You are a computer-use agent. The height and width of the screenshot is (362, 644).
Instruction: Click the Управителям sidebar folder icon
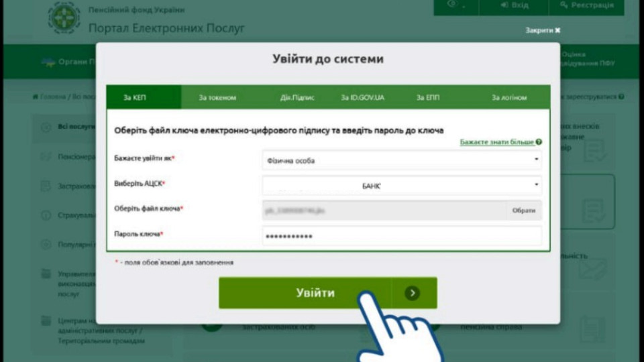click(46, 274)
